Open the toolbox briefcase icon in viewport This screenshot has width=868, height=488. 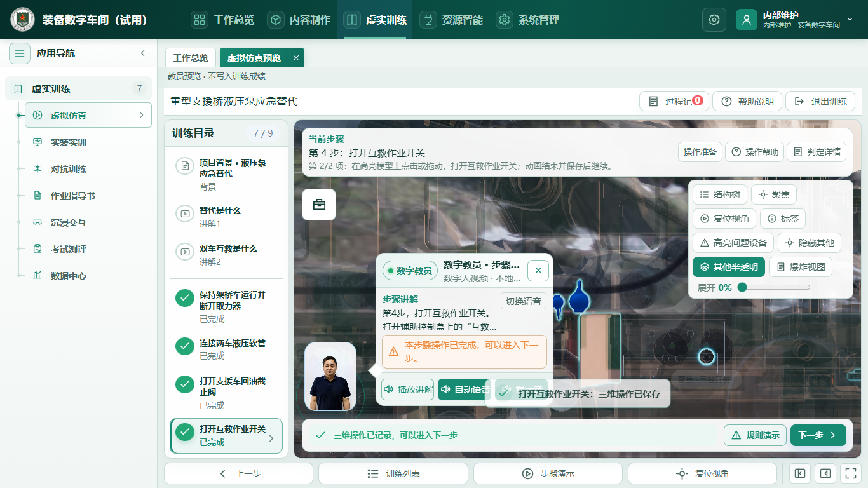(x=319, y=205)
